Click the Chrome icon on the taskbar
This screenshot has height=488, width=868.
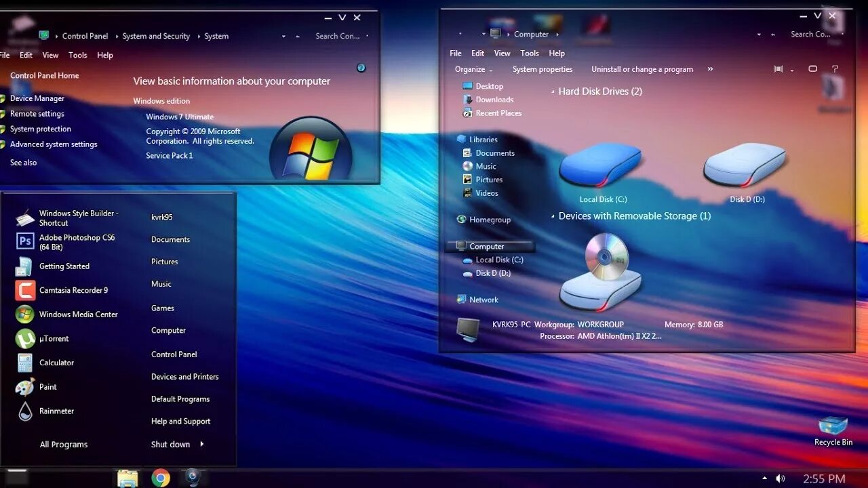tap(161, 478)
